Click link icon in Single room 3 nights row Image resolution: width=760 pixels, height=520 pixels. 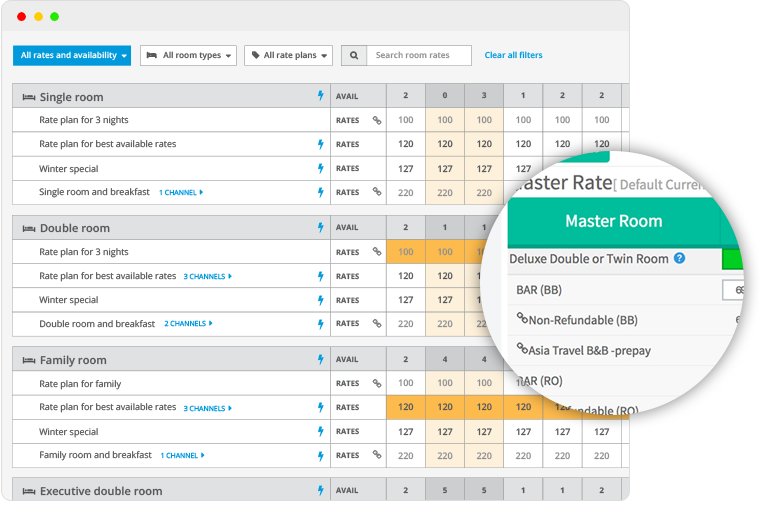[377, 120]
